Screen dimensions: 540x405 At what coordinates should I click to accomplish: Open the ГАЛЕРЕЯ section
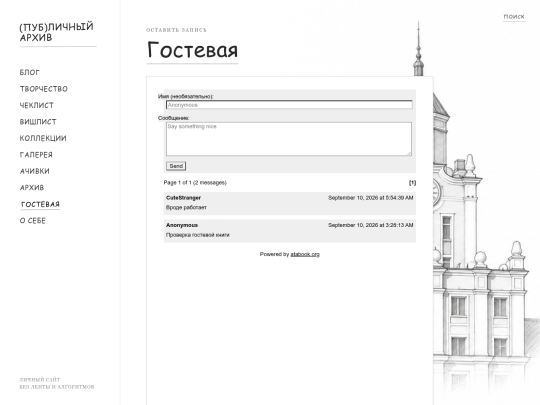(x=36, y=155)
